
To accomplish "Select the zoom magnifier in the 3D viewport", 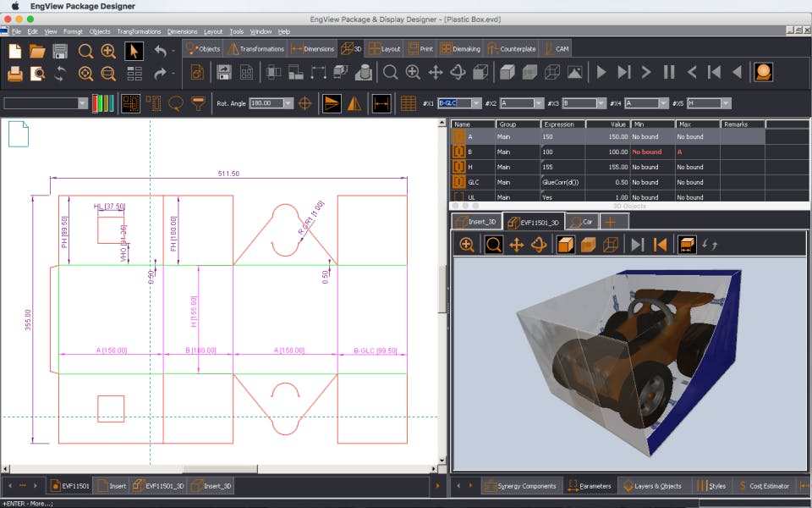I will coord(496,245).
